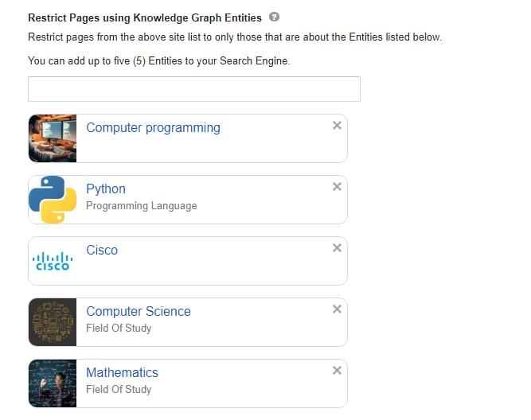The image size is (531, 420).
Task: Click Field Of Study under Computer Science
Action: (x=119, y=328)
